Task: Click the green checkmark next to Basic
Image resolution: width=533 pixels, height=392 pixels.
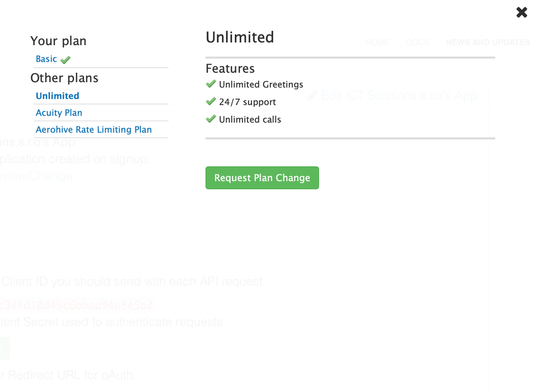Action: 66,60
